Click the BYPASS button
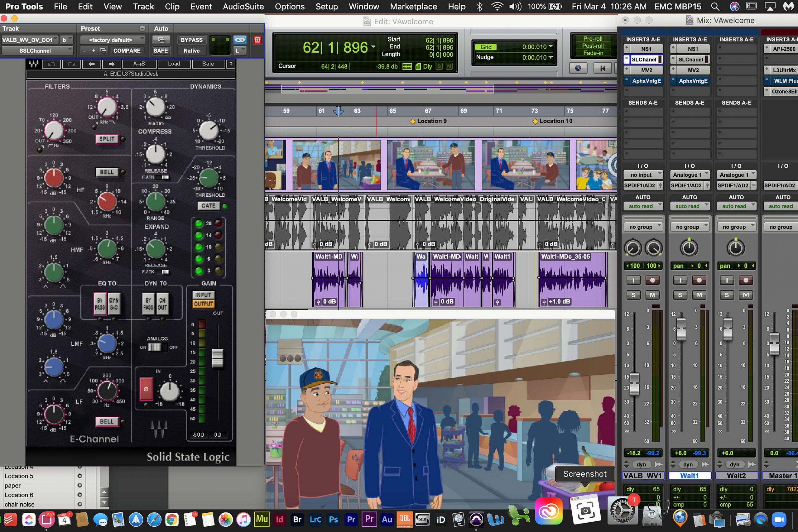 tap(191, 40)
